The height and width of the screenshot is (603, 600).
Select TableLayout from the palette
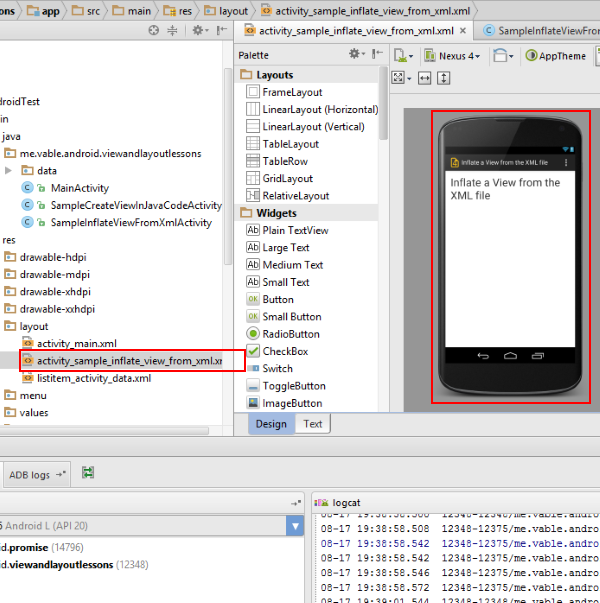coord(282,144)
